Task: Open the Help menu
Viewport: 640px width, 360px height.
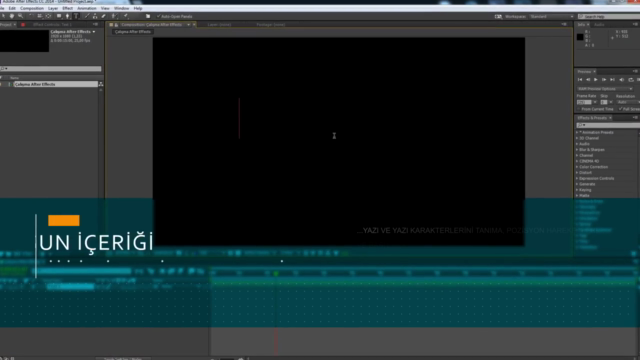Action: (x=138, y=8)
